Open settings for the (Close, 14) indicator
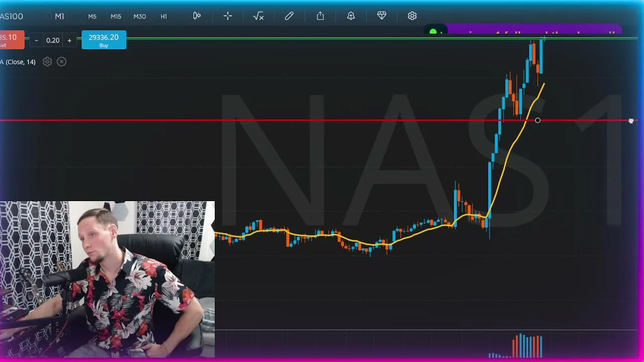644x362 pixels. tap(47, 62)
